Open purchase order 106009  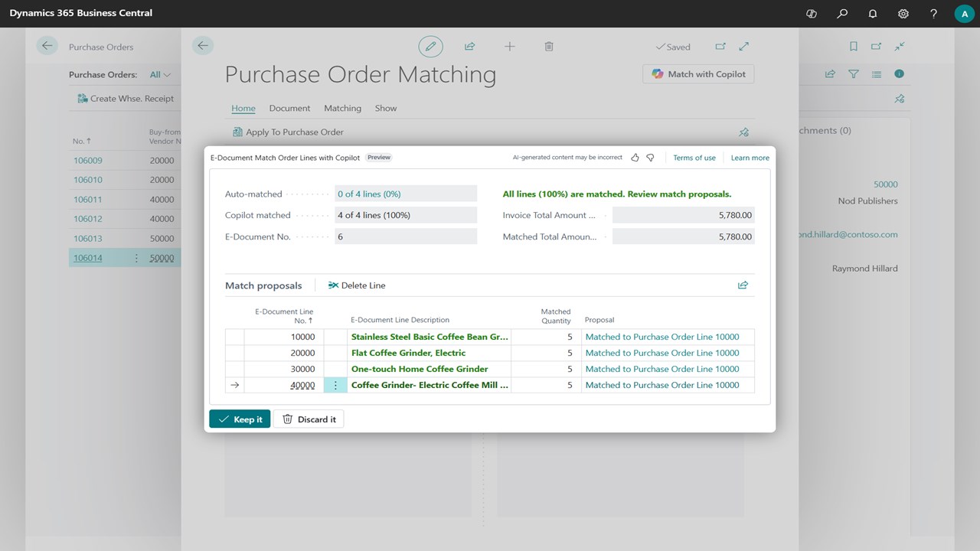click(x=87, y=161)
